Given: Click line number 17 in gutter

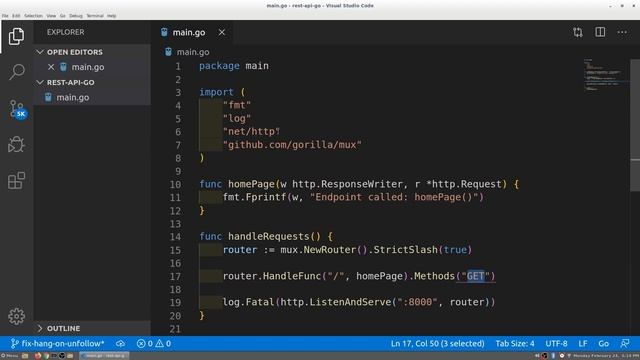Looking at the screenshot, I should coord(176,276).
